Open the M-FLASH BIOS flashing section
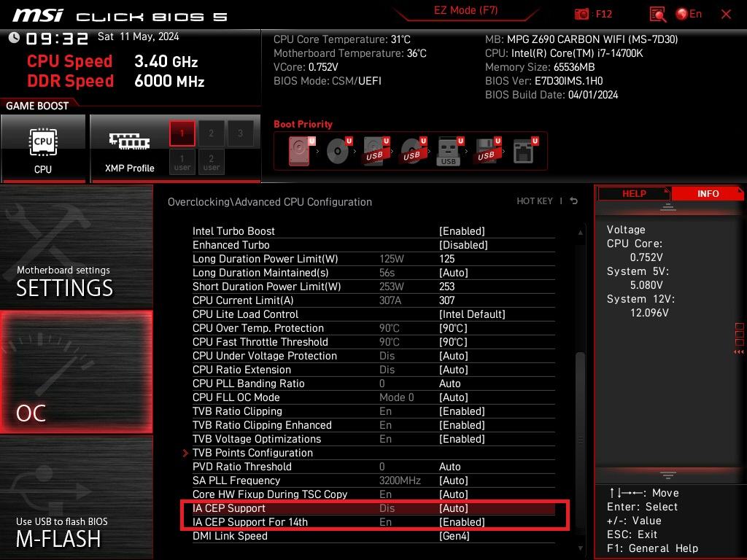This screenshot has height=560, width=747. click(76, 497)
